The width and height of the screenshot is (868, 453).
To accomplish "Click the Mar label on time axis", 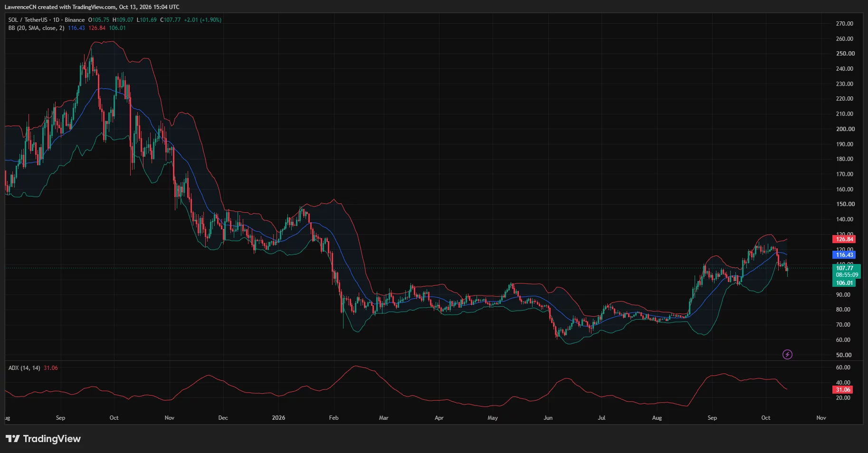I will coord(383,418).
